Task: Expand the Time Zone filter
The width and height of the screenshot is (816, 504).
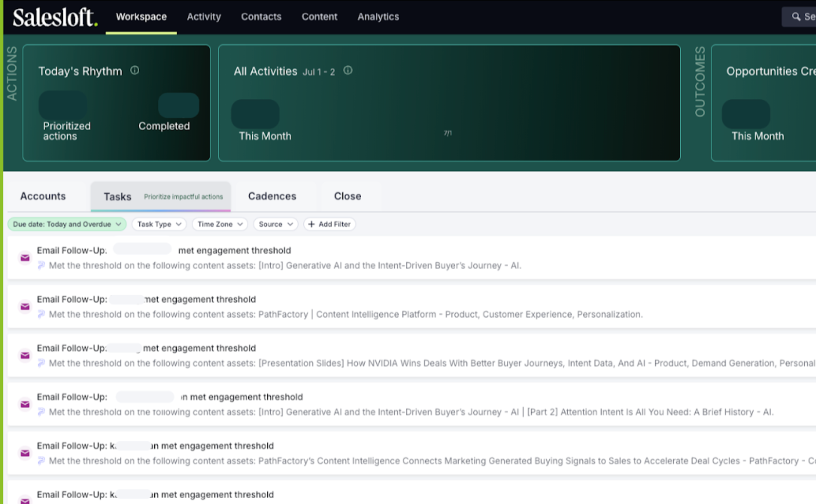Action: [220, 224]
